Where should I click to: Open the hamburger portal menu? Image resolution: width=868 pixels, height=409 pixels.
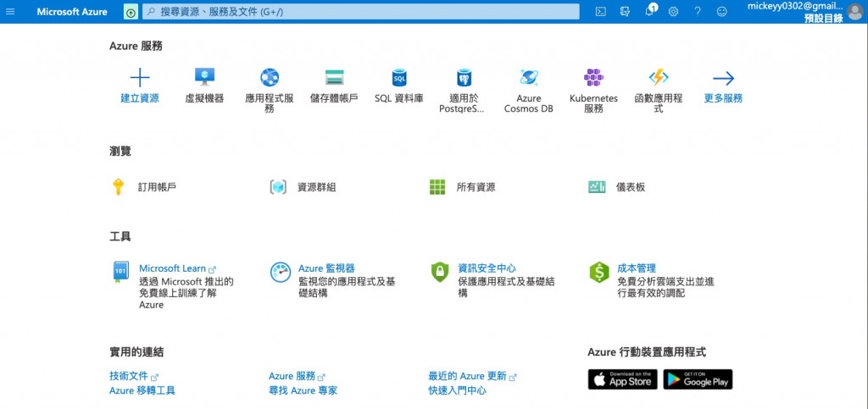10,12
